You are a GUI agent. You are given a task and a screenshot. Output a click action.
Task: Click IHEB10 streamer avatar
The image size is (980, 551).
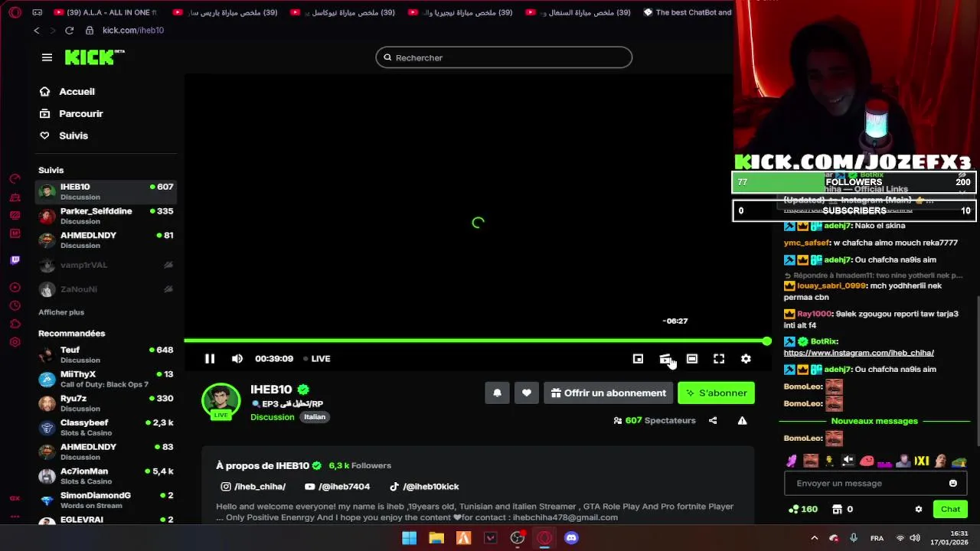221,400
